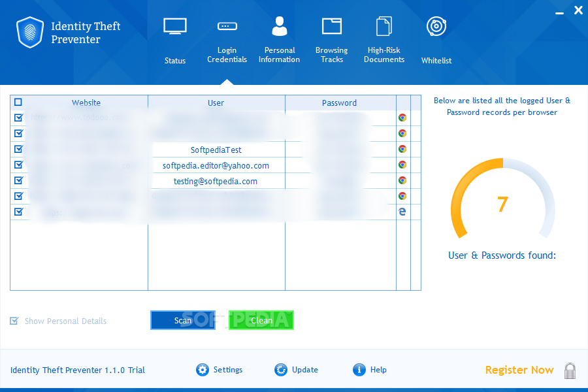Sort by the Password column header

(339, 103)
